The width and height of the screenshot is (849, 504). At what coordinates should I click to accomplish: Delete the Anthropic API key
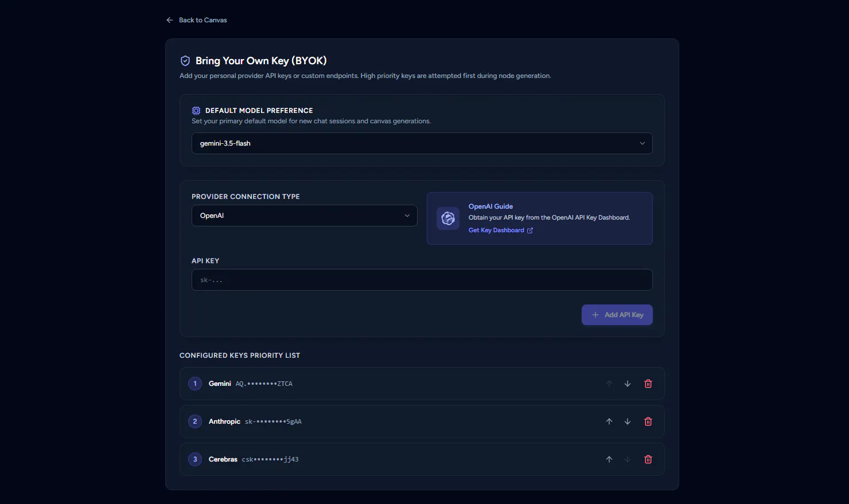pos(648,421)
